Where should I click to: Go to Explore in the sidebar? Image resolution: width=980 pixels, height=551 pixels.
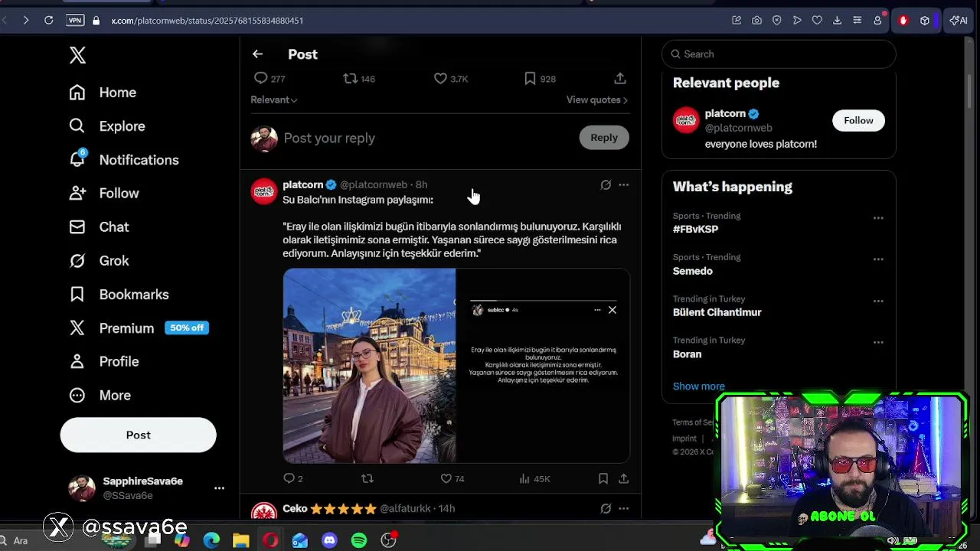[x=106, y=126]
